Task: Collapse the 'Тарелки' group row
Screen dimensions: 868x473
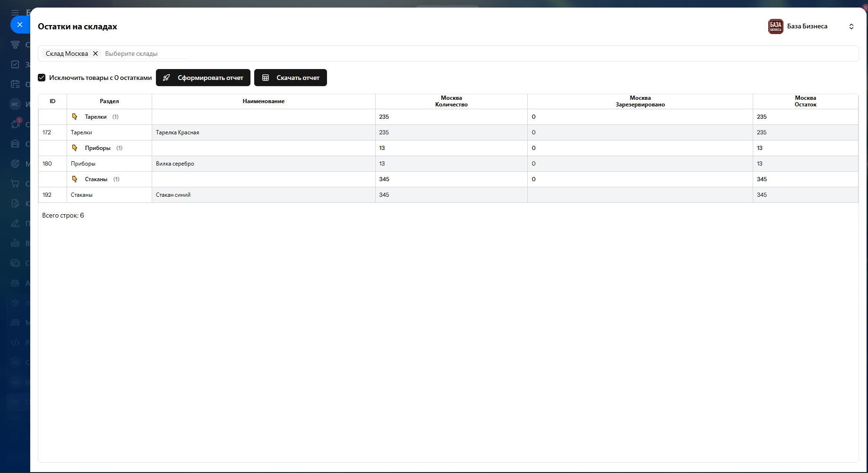Action: pos(75,117)
